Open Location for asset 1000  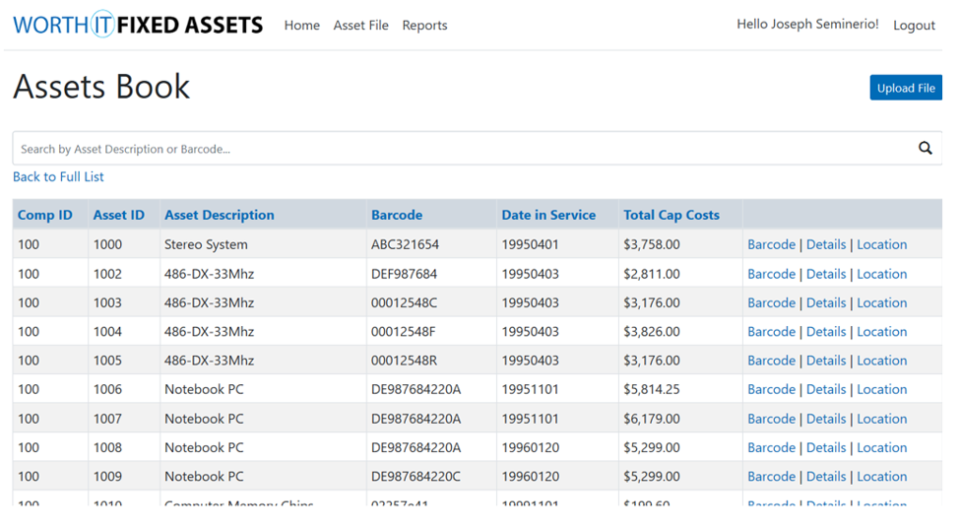coord(882,244)
